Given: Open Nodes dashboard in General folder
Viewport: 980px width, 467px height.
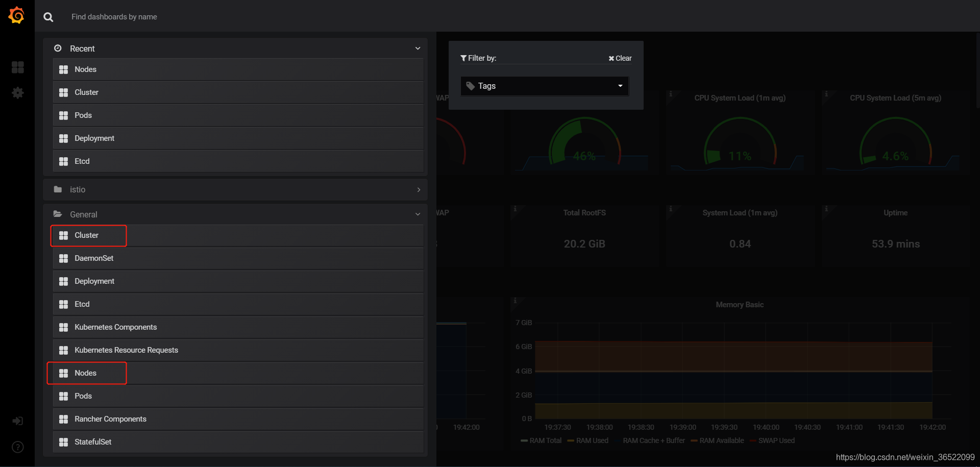Looking at the screenshot, I should coord(238,373).
